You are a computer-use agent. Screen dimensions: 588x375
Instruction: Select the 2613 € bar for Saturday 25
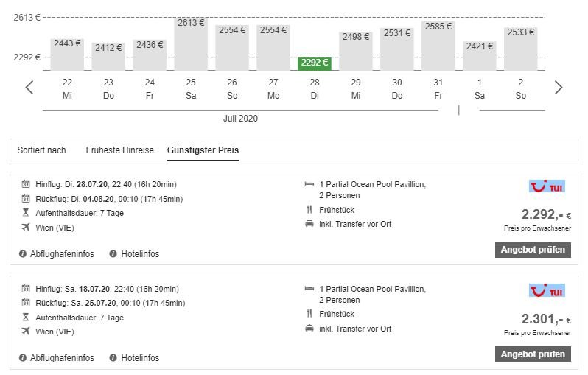point(191,44)
